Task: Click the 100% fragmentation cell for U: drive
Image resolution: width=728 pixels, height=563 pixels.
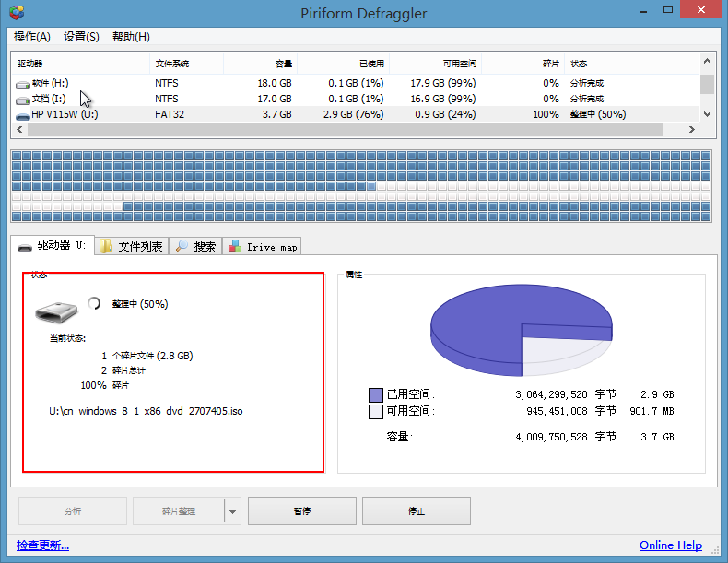Action: tap(546, 114)
